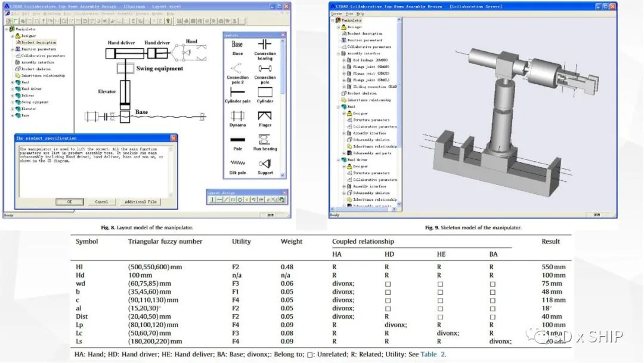The width and height of the screenshot is (644, 363).
Task: Click the 'Dist' symbol cell
Action: [x=82, y=316]
